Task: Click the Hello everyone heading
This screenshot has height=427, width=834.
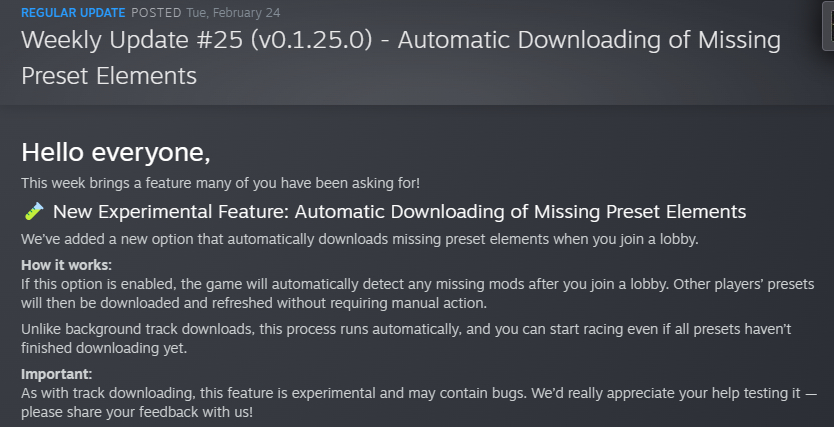Action: coord(116,153)
